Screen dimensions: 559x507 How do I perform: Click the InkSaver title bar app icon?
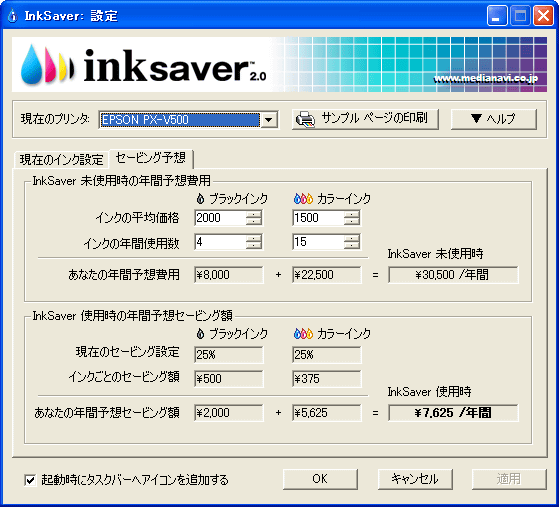[12, 16]
